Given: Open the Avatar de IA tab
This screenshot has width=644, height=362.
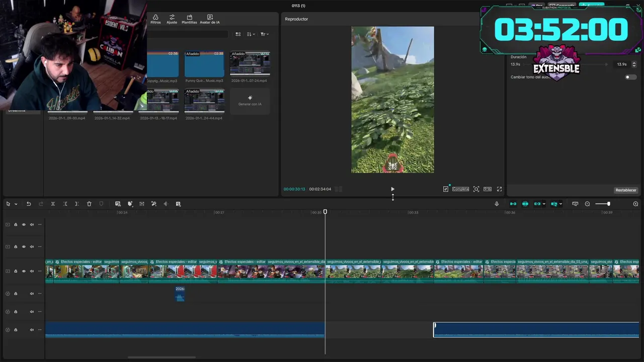Looking at the screenshot, I should point(210,19).
